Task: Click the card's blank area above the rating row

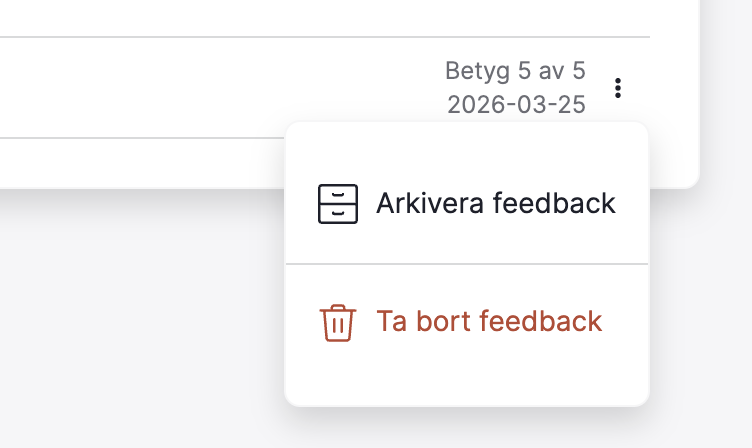Action: point(325,17)
